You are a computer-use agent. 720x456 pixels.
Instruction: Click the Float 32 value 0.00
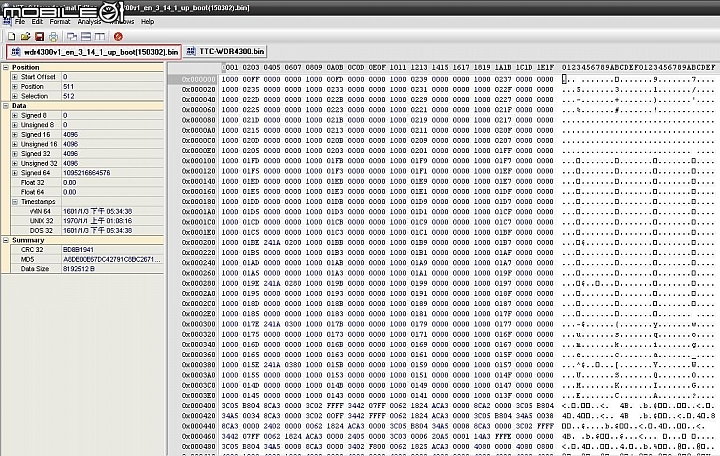[x=69, y=182]
